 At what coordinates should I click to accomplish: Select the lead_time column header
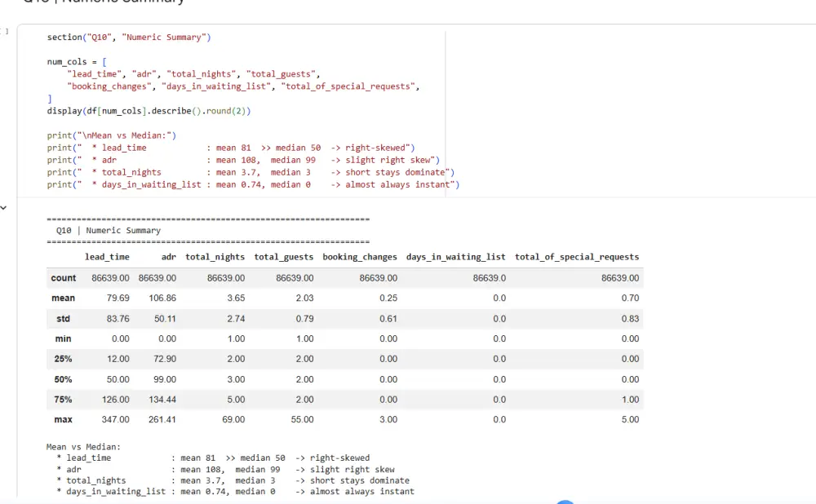pos(107,257)
